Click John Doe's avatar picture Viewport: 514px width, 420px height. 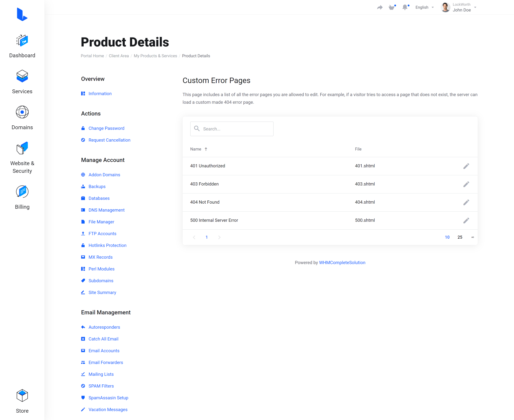click(x=446, y=7)
